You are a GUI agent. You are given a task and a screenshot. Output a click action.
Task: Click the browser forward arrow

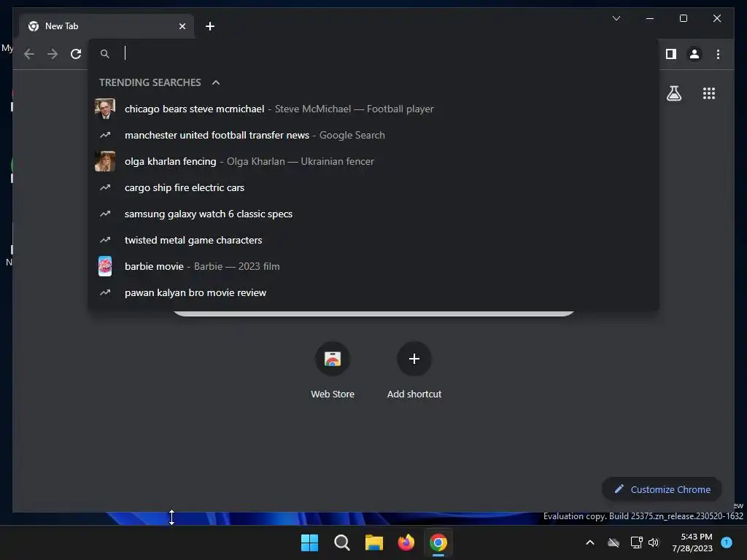53,54
